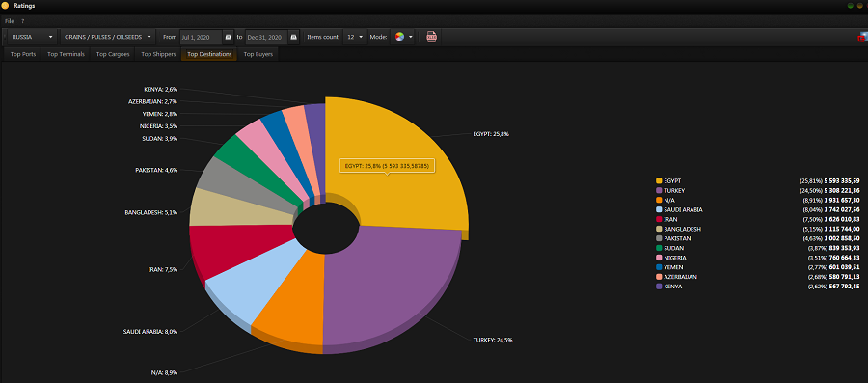Click the 'BANGLADESH: 5,1%' chart label
The height and width of the screenshot is (383, 868).
coord(151,212)
